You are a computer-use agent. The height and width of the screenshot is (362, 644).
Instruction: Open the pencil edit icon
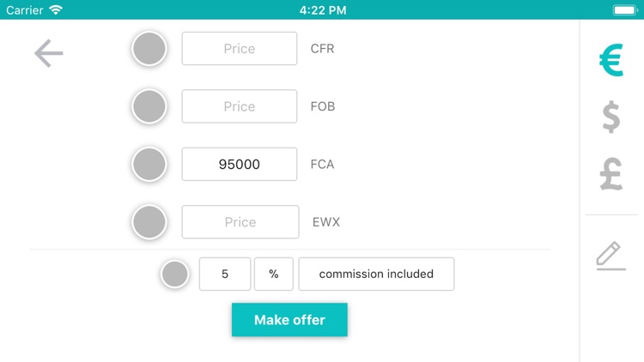coord(610,256)
